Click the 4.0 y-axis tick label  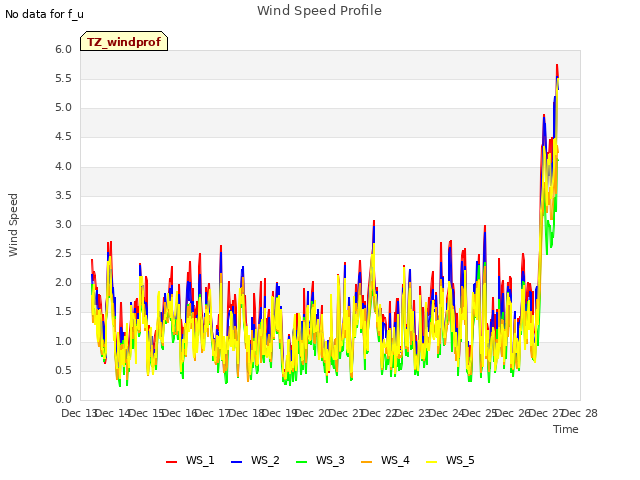pos(63,167)
